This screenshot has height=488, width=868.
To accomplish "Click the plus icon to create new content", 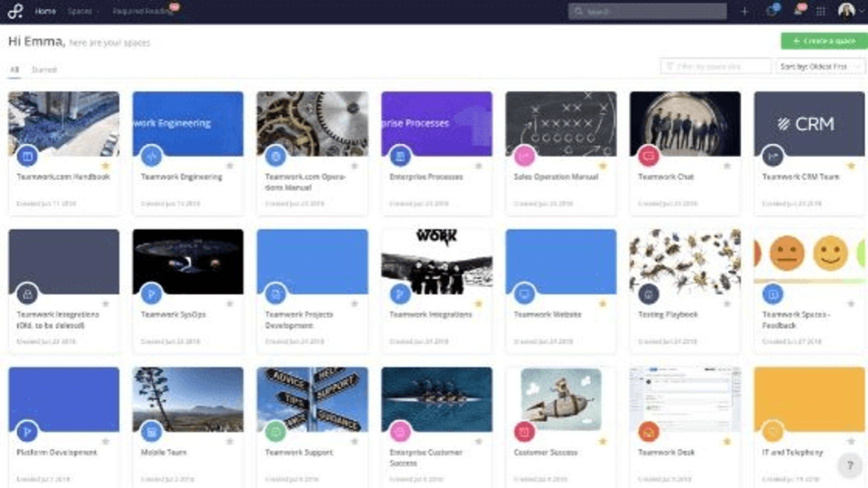I will [744, 10].
